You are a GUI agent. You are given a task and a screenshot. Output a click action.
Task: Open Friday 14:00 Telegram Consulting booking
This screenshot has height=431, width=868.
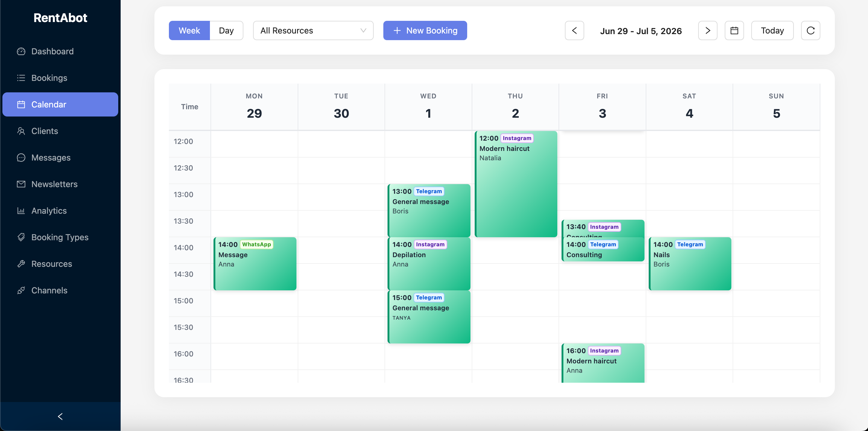coord(603,249)
